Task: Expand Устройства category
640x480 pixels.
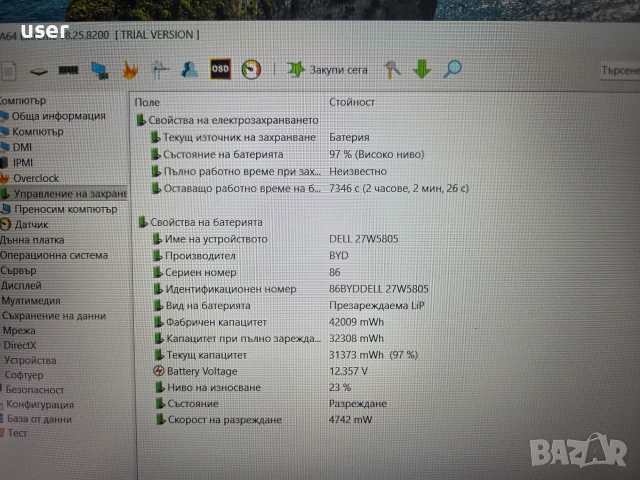Action: pos(30,360)
